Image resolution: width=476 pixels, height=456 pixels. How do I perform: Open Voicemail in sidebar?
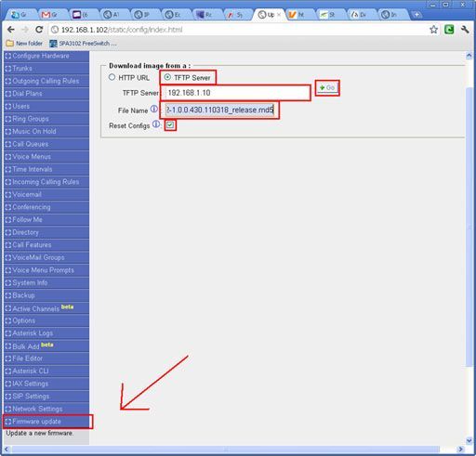click(x=46, y=195)
